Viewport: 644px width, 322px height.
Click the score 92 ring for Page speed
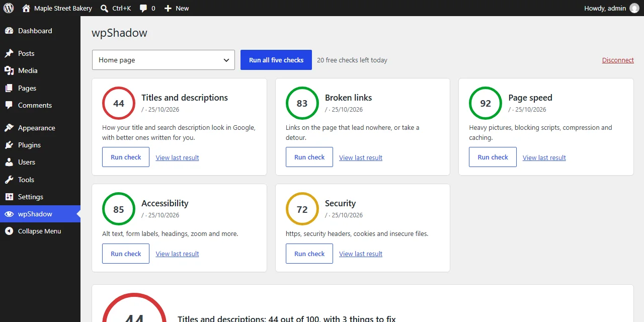pyautogui.click(x=486, y=103)
